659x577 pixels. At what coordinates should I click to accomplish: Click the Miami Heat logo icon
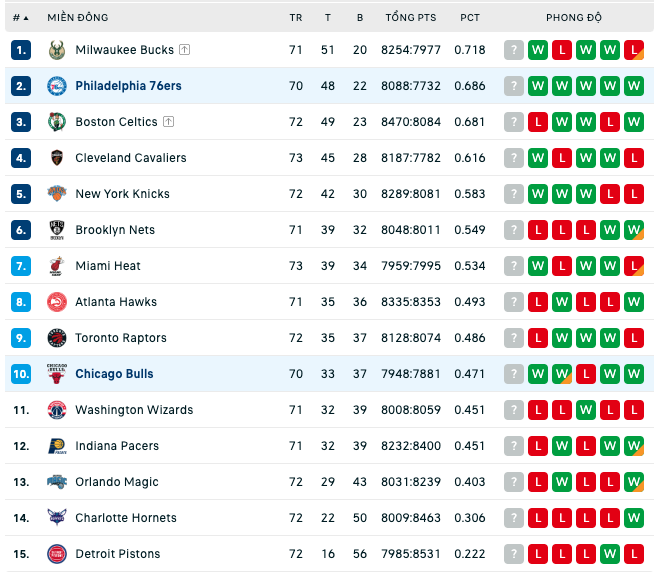57,266
